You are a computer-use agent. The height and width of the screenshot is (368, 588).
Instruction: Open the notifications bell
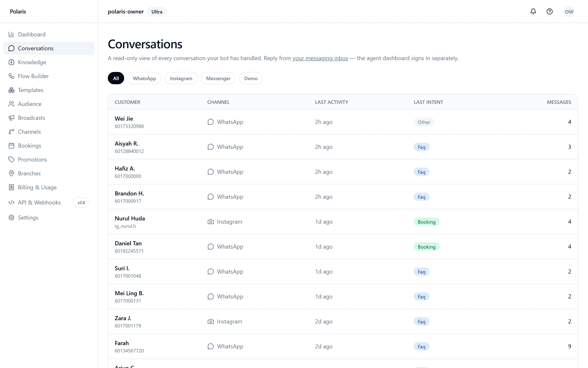click(533, 11)
